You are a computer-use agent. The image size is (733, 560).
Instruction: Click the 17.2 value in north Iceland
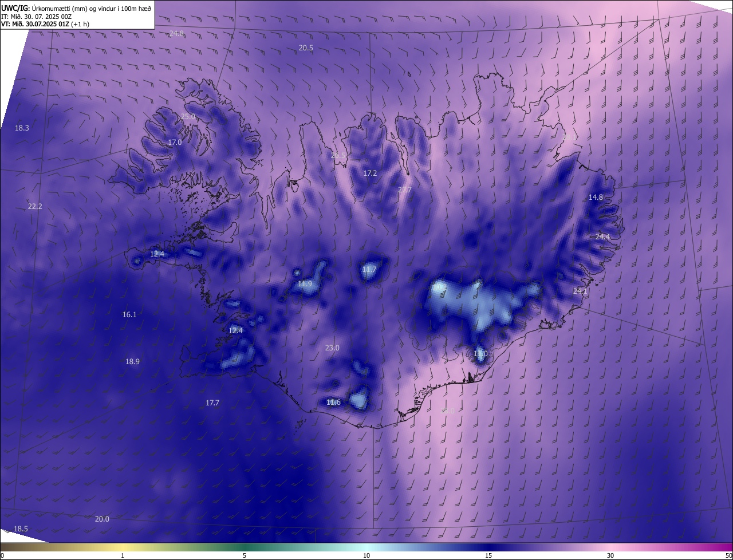(370, 173)
